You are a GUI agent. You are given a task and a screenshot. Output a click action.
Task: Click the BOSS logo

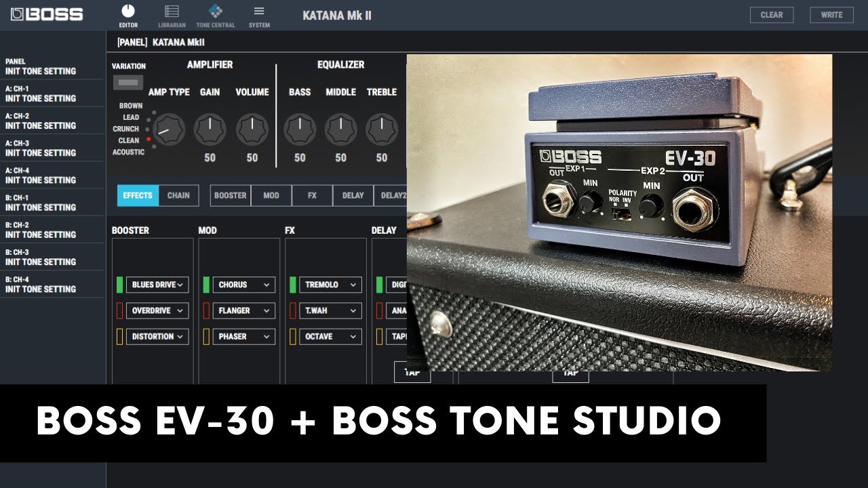(x=47, y=14)
